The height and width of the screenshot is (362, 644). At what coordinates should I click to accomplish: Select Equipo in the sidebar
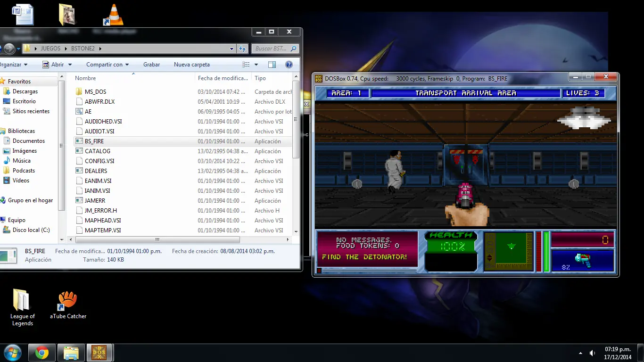pyautogui.click(x=17, y=220)
